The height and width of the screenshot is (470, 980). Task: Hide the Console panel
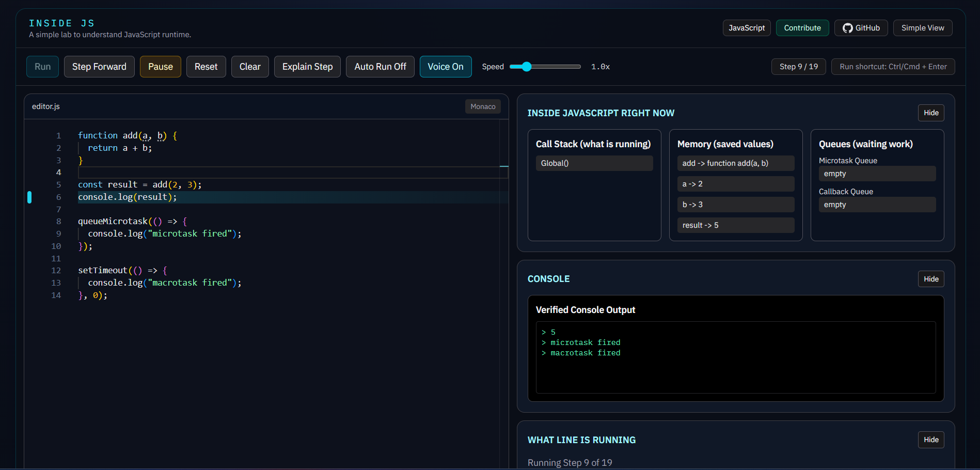pos(931,278)
